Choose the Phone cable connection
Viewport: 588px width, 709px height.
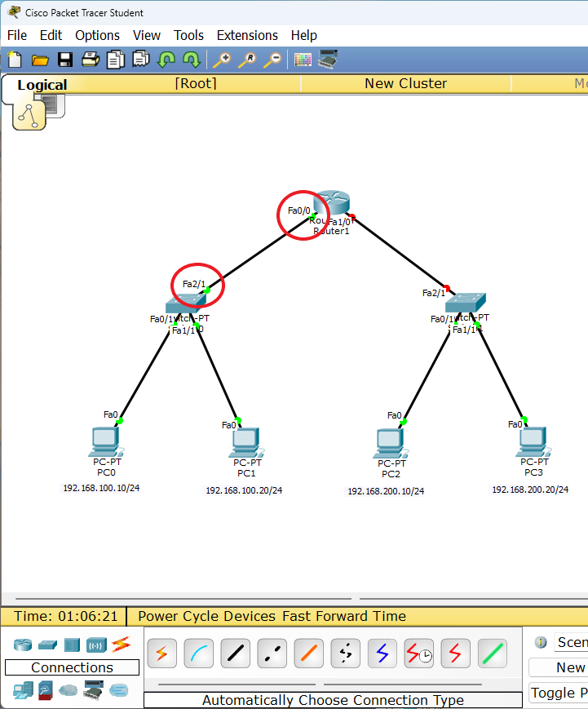point(345,654)
